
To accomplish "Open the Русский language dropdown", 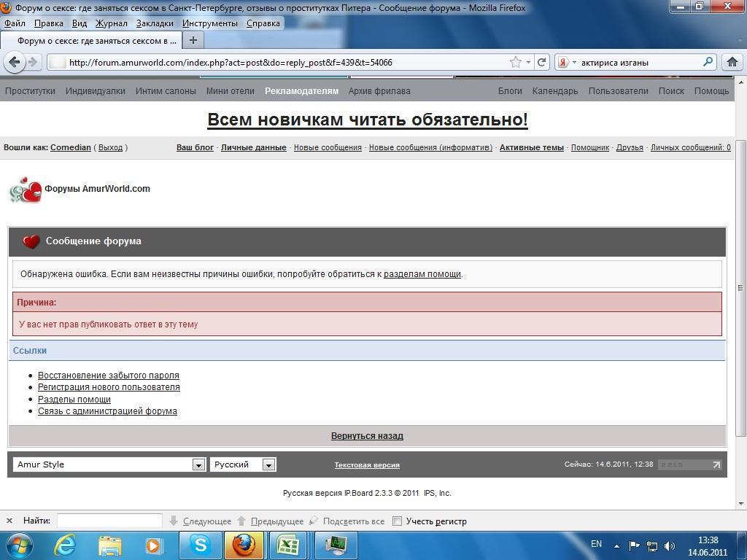I will (268, 464).
